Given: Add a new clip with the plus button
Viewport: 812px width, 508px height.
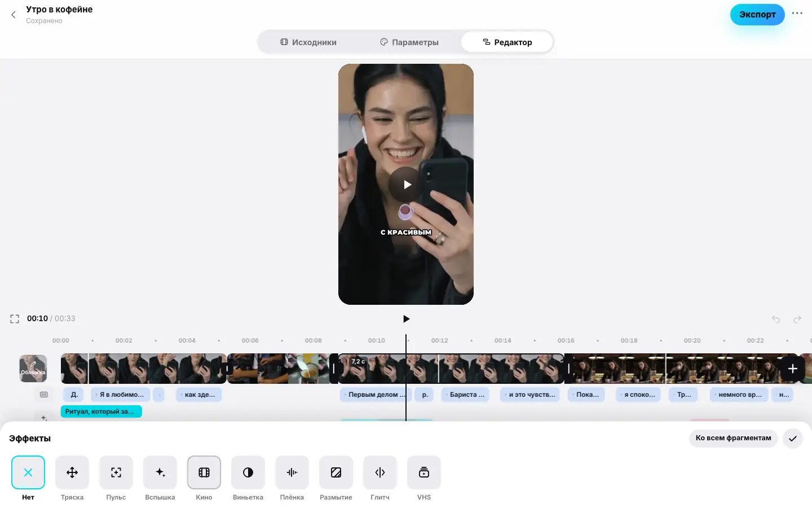Looking at the screenshot, I should coord(792,369).
